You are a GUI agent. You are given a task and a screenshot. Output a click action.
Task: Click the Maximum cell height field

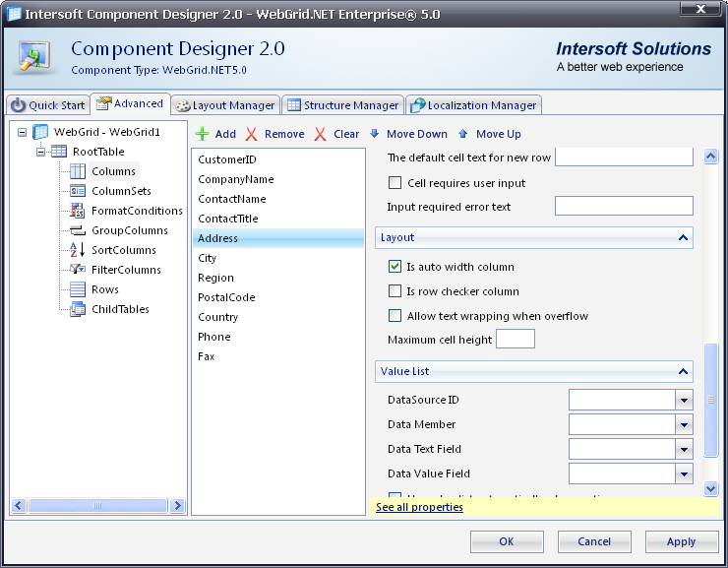point(516,339)
